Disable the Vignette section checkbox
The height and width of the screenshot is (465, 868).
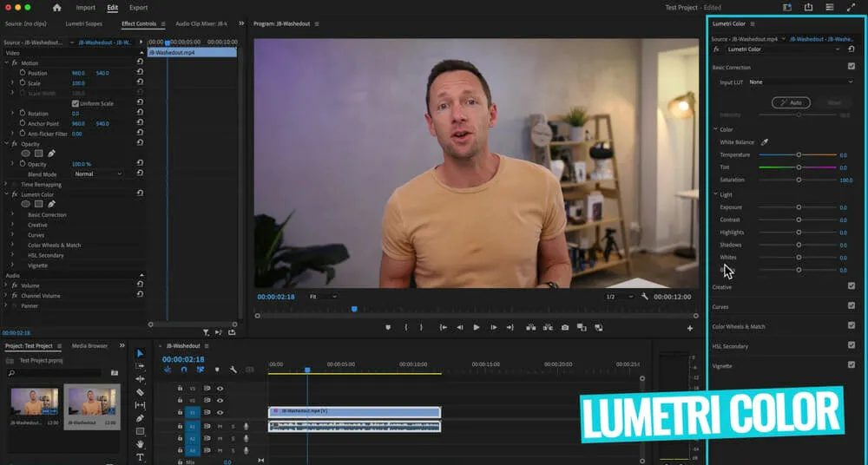852,365
